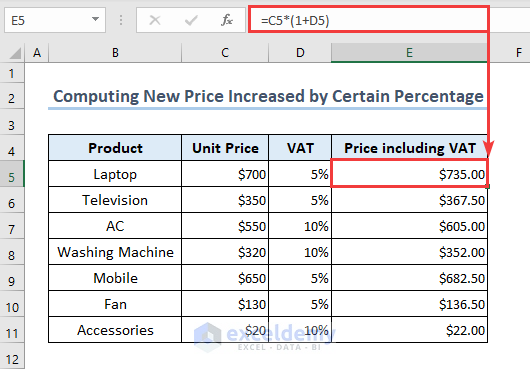Select the $735.00 result cell
Screen dimensions: 530x369
[x=409, y=174]
